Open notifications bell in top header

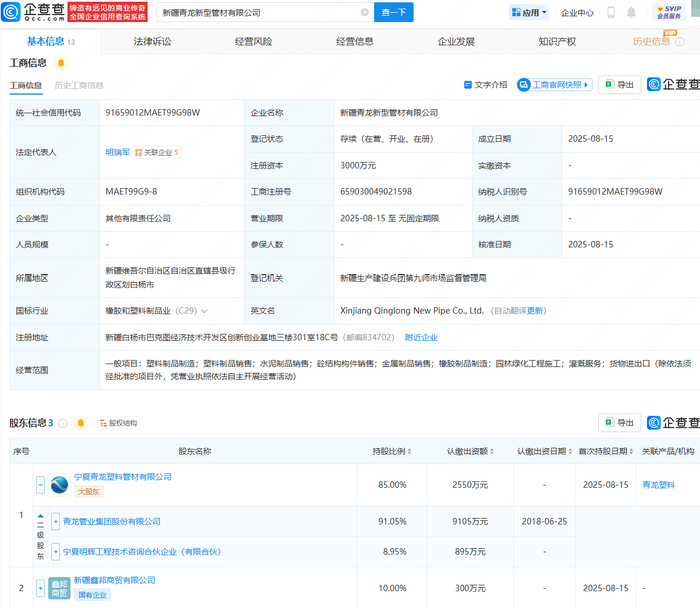click(x=631, y=12)
